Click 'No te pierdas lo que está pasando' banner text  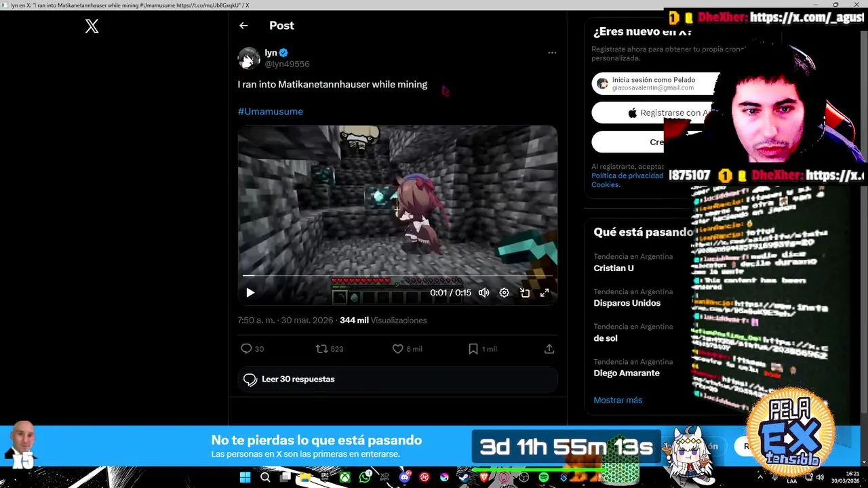point(317,440)
